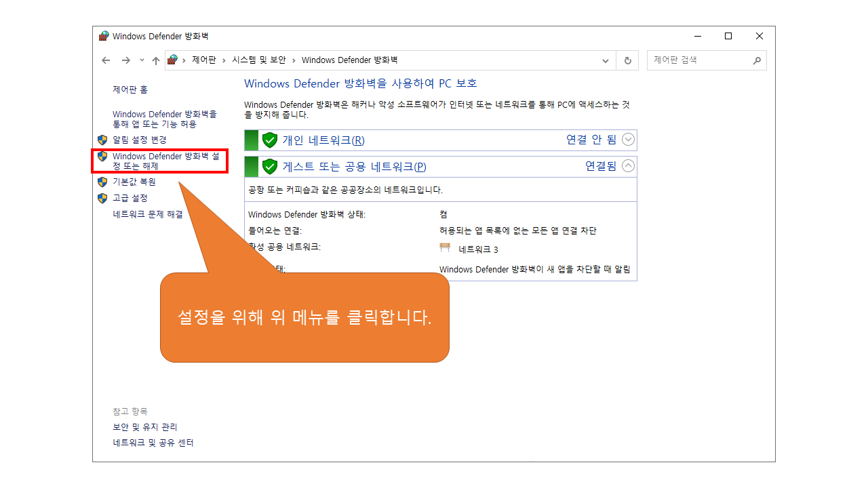The image size is (868, 488).
Task: Click the shield icon beside 기본값 복원
Action: 102,182
